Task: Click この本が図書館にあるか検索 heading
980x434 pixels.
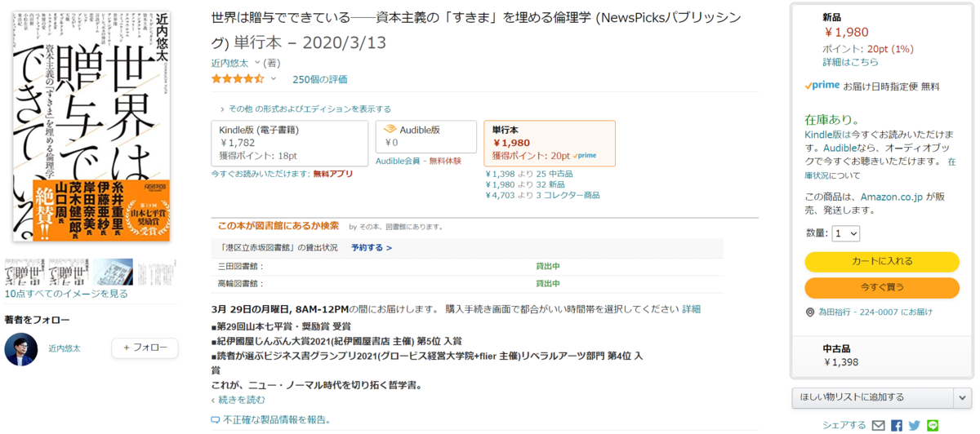Action: (278, 226)
